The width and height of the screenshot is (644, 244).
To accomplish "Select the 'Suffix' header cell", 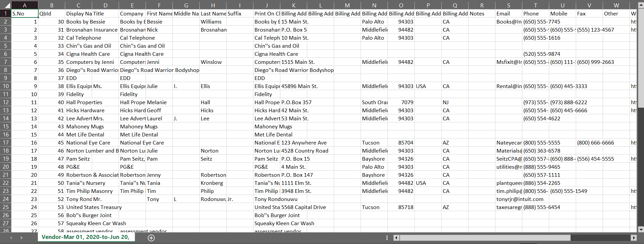I will (x=240, y=13).
